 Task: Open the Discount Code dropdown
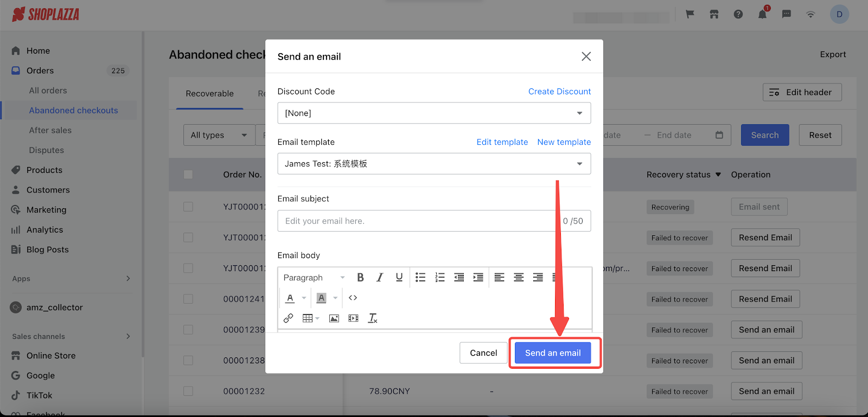[x=433, y=113]
